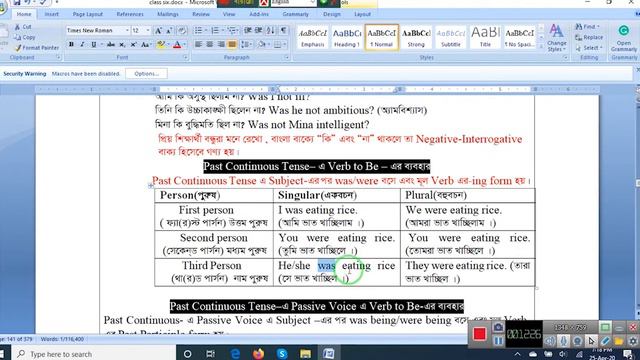Apply the Heading 1 style
Viewport: 640px width, 360px height.
coord(347,38)
